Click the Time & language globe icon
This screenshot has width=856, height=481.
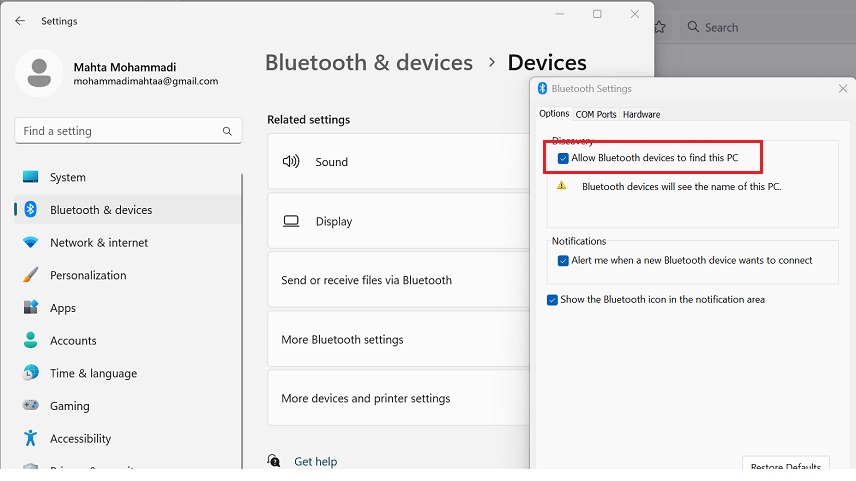coord(31,372)
